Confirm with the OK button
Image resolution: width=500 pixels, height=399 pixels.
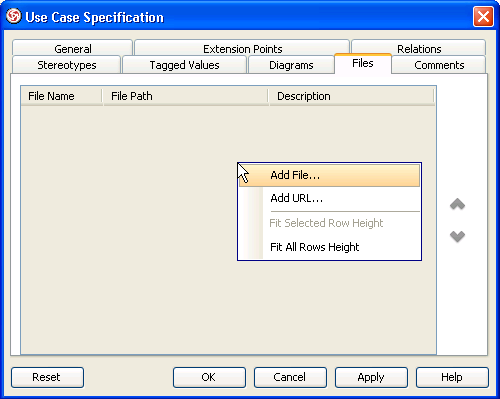[x=209, y=377]
